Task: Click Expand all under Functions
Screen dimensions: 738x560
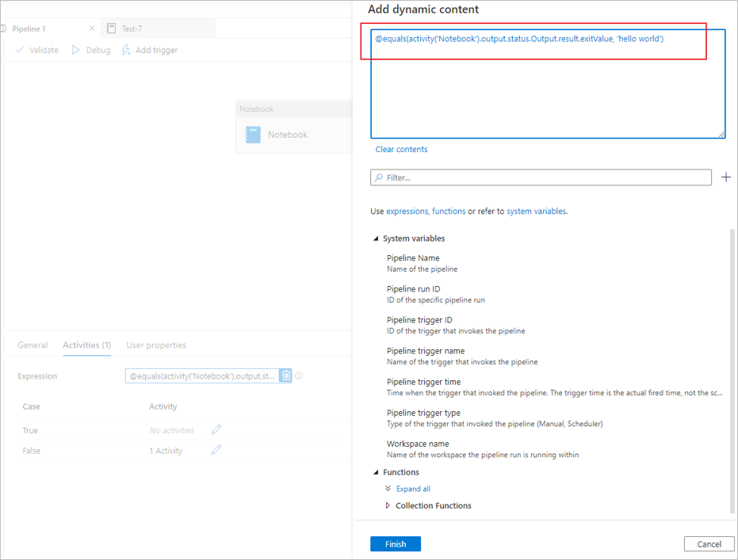Action: pyautogui.click(x=412, y=489)
